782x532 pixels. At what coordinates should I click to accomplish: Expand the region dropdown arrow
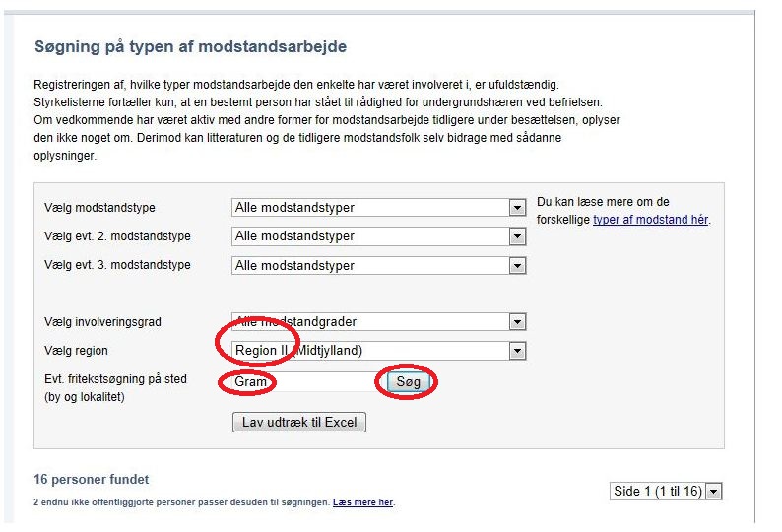pos(517,351)
